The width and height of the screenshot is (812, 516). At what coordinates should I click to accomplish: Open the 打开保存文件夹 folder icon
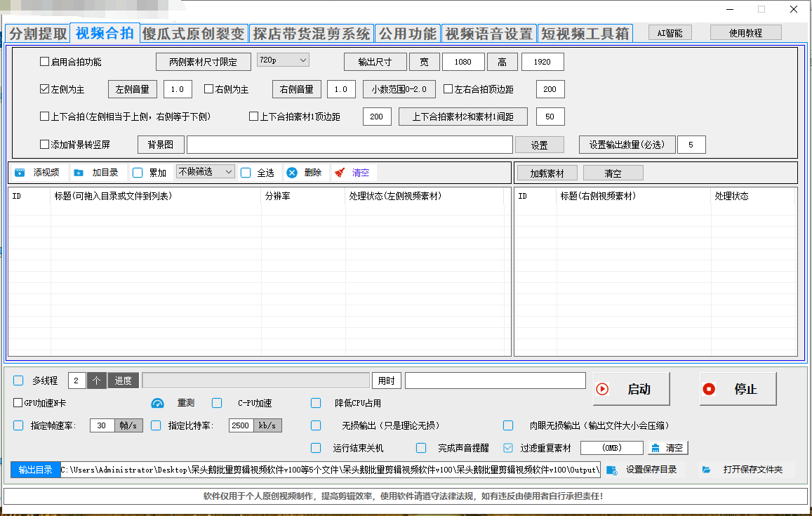[706, 470]
